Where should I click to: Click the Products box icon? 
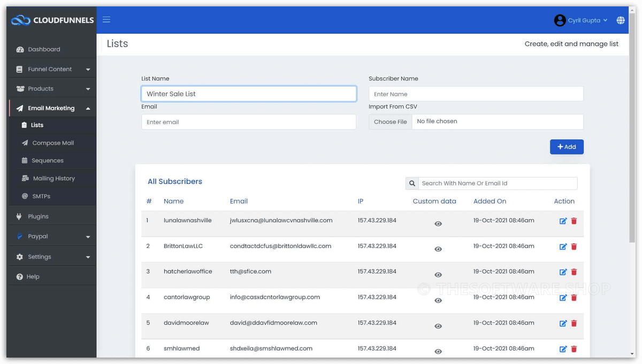coord(20,89)
